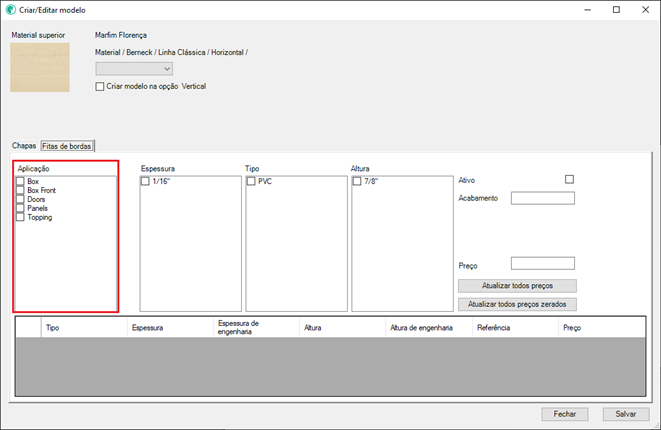Tick the PVC type checkbox

point(251,181)
